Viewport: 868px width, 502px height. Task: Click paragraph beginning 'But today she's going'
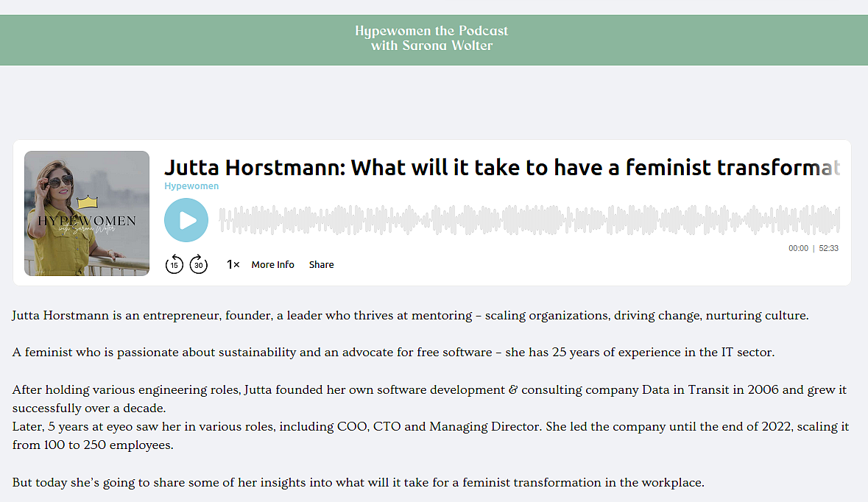tap(358, 483)
